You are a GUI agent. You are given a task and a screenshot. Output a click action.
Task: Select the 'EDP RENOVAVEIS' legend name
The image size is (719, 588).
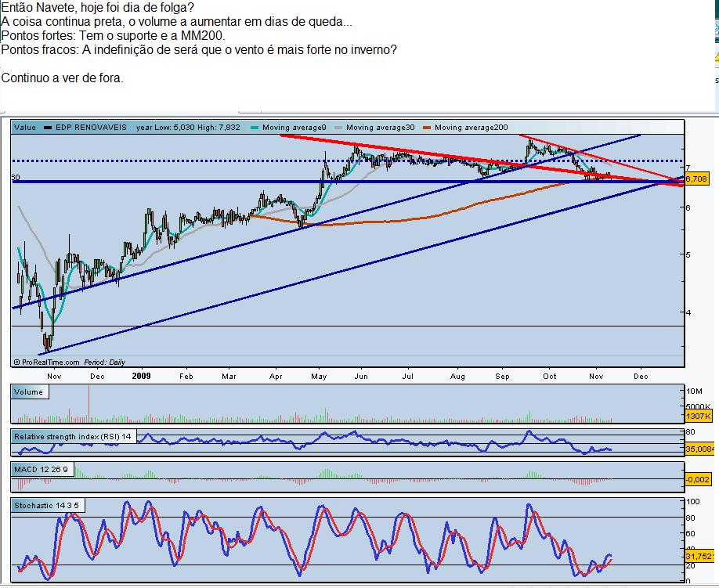[92, 128]
